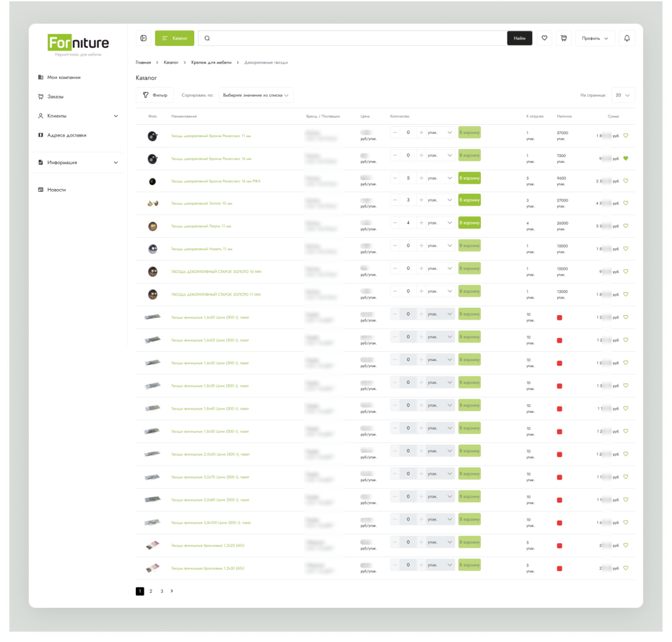Viewport: 672px width, 642px height.
Task: Unfavorite Гвоздь декоративный Бронза Ренессанс 16 мм heart
Action: click(625, 158)
